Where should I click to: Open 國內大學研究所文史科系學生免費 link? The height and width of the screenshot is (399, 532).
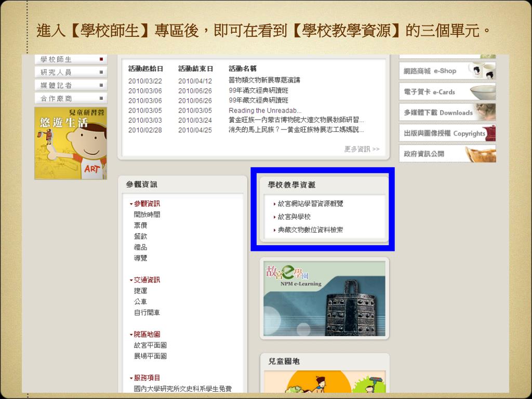(x=182, y=389)
